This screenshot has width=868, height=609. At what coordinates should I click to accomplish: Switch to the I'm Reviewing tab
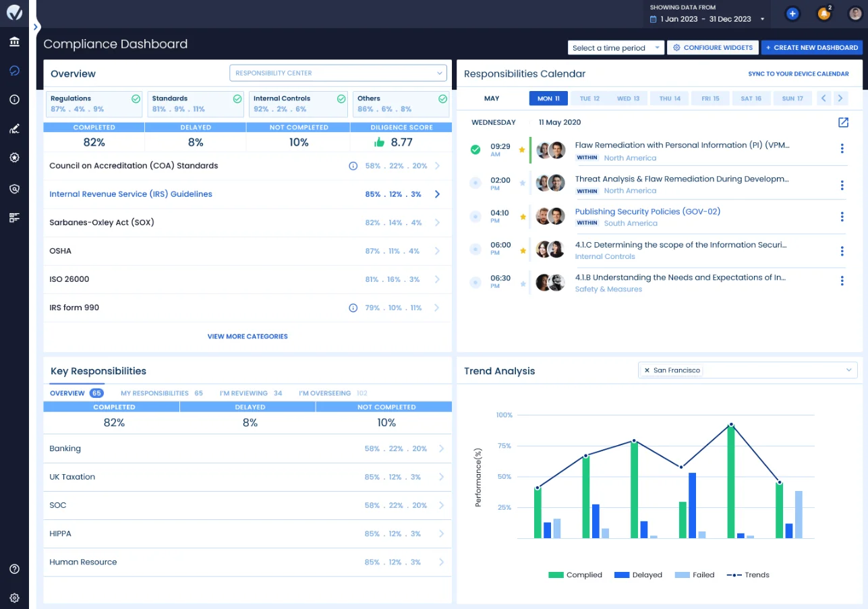click(x=251, y=393)
